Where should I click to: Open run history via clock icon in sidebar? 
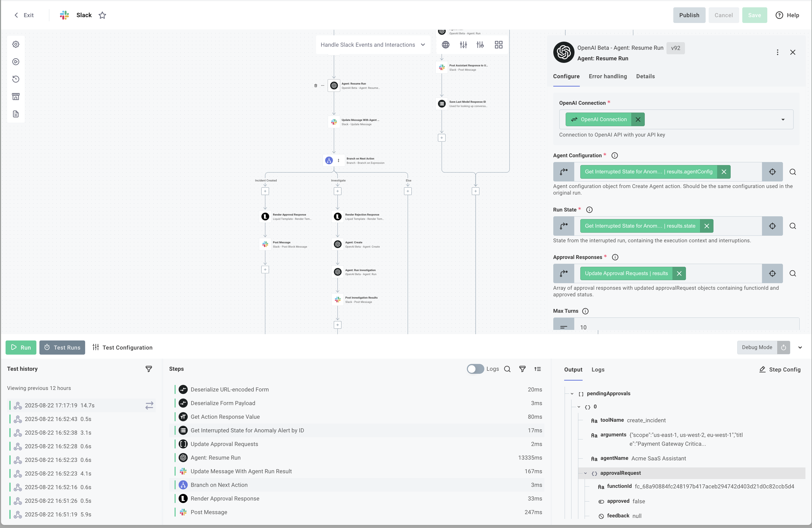pyautogui.click(x=16, y=79)
